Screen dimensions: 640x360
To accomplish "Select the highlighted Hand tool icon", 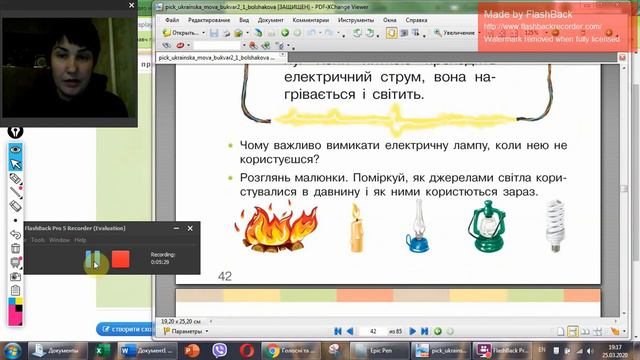I will (391, 33).
